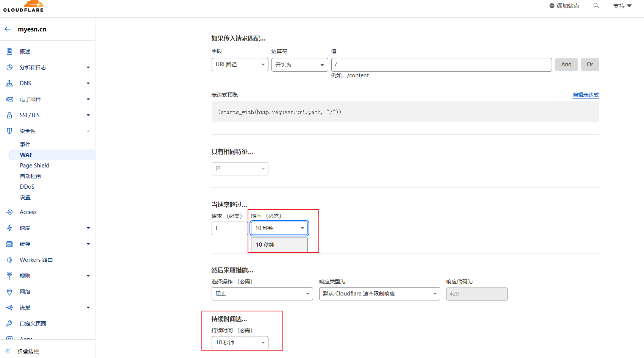The image size is (644, 358).
Task: Click the 编辑表达式 link
Action: pyautogui.click(x=585, y=95)
